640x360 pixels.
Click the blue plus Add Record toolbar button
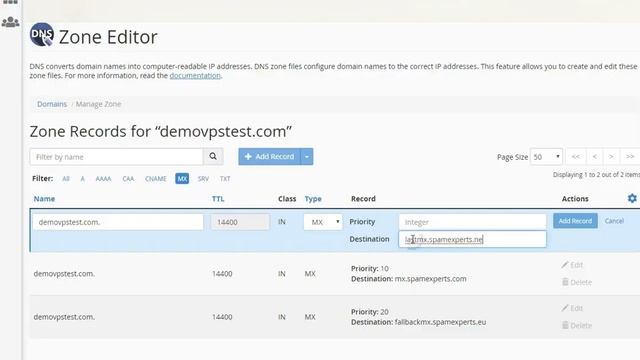point(269,157)
